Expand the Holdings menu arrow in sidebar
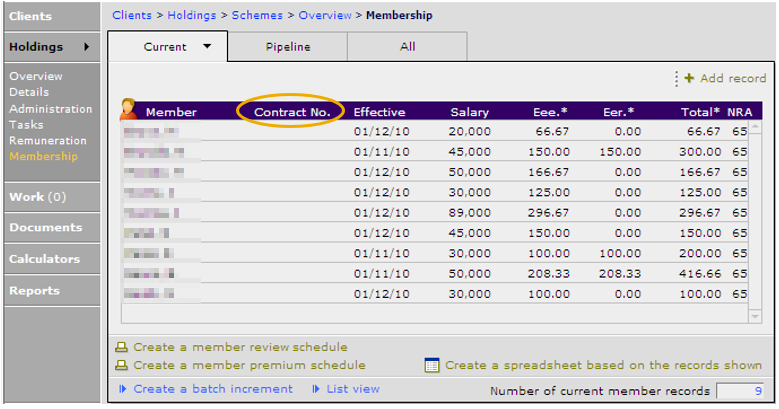Screen dimensions: 779x409 pyautogui.click(x=86, y=47)
